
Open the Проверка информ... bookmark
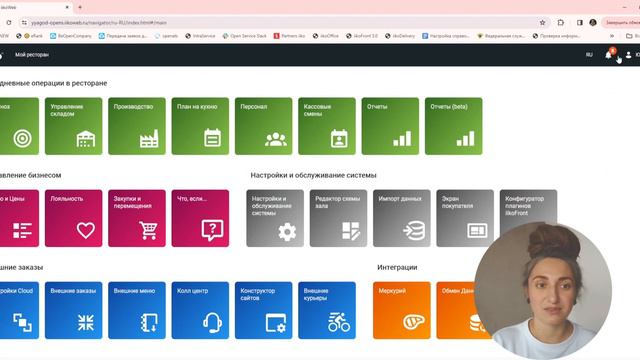(x=556, y=36)
